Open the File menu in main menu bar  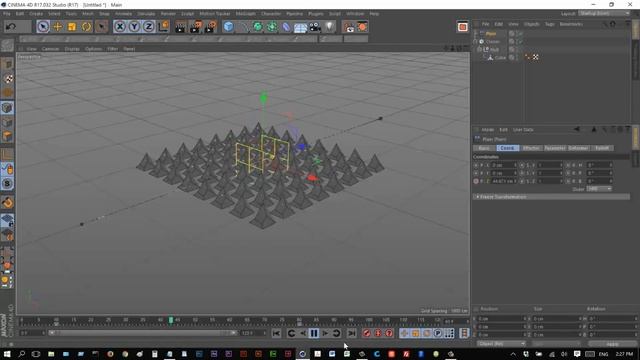(7, 14)
